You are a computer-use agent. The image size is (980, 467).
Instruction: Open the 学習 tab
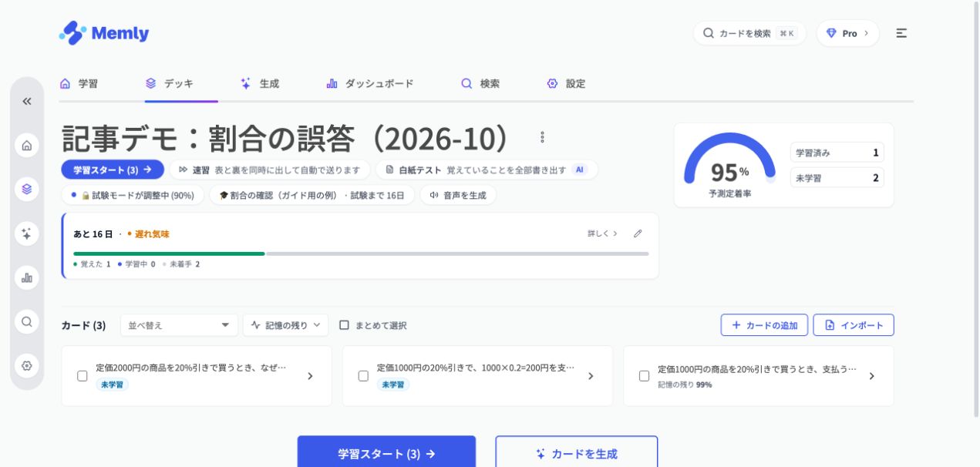[79, 83]
